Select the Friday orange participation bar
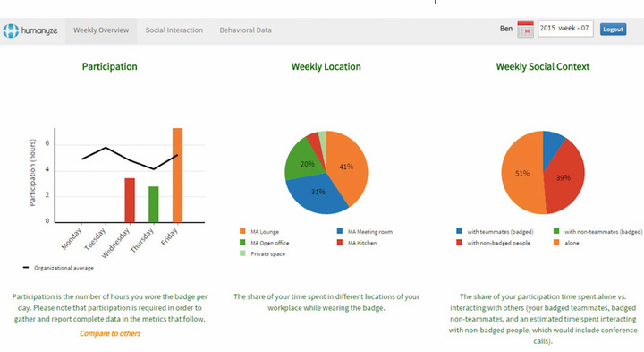 (x=177, y=176)
